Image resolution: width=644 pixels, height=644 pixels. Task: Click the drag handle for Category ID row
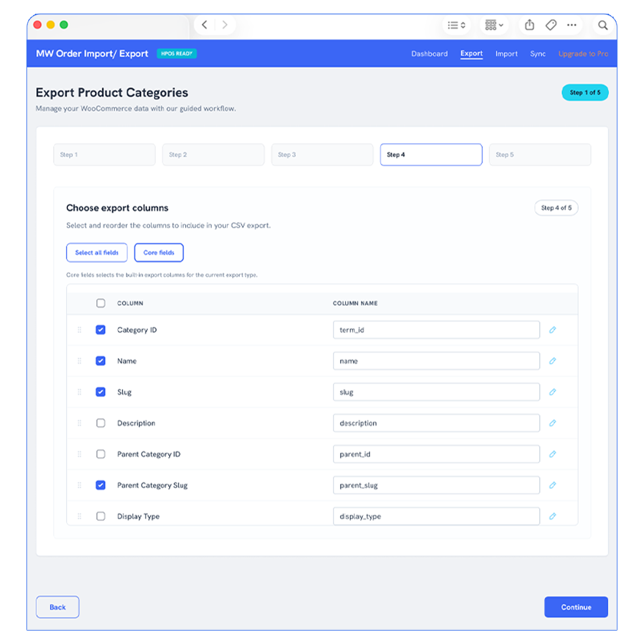point(79,330)
